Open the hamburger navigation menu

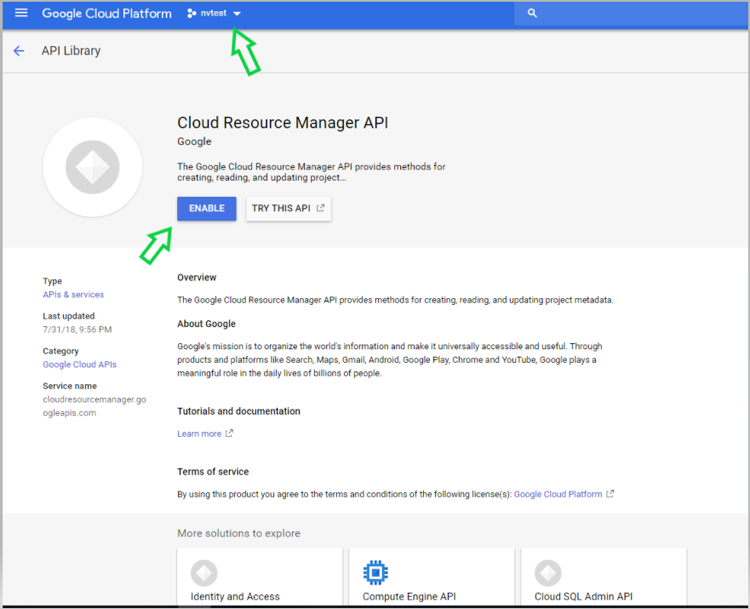tap(21, 13)
